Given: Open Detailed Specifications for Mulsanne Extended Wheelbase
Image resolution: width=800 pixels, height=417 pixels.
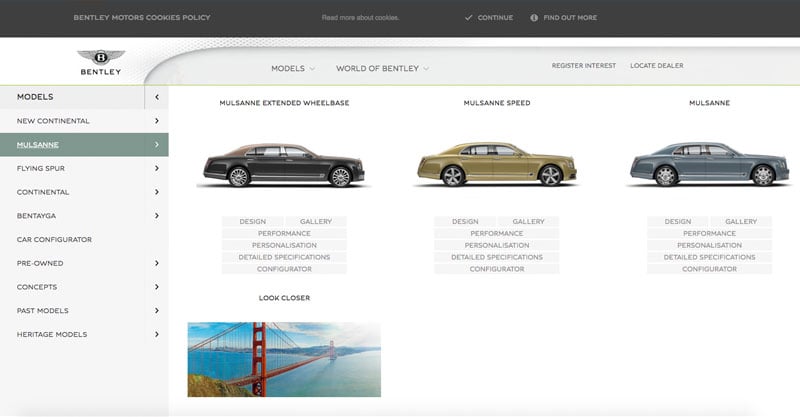Looking at the screenshot, I should pos(284,257).
